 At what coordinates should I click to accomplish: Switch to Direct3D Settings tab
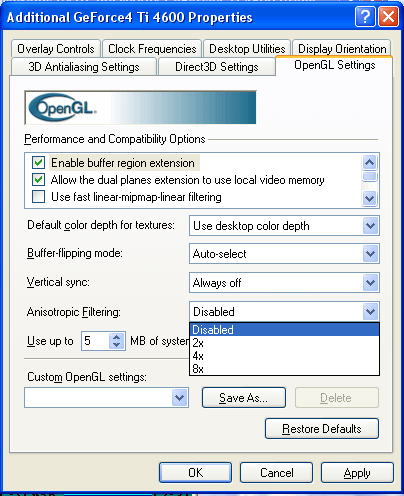(x=217, y=67)
